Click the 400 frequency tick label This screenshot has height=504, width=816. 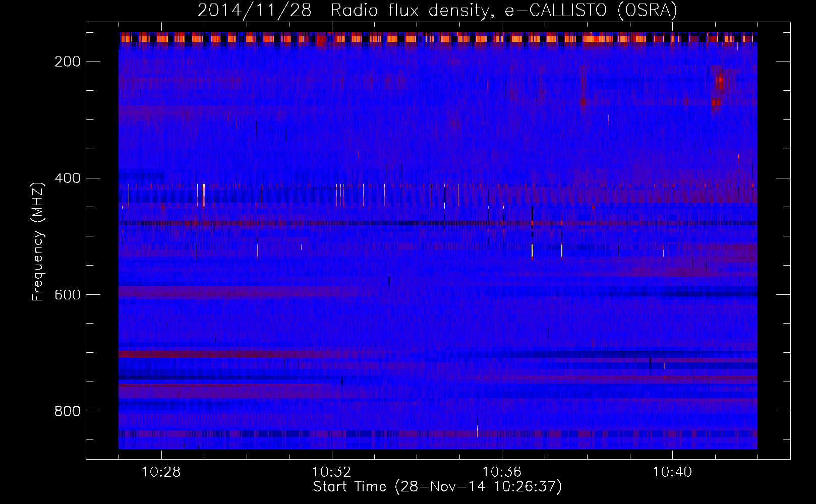pos(68,178)
